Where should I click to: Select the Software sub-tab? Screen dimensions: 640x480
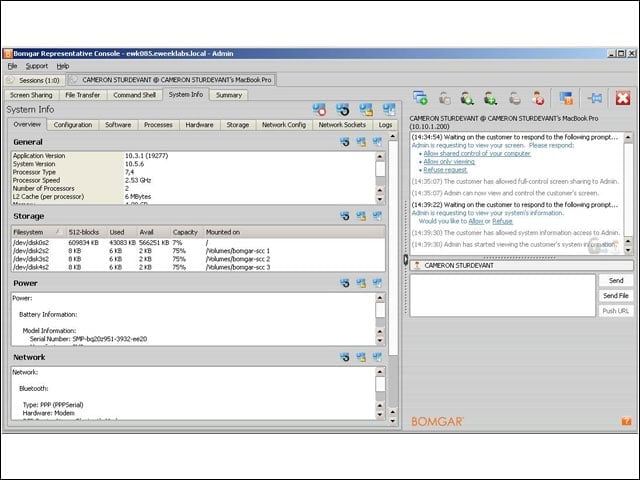pyautogui.click(x=118, y=125)
